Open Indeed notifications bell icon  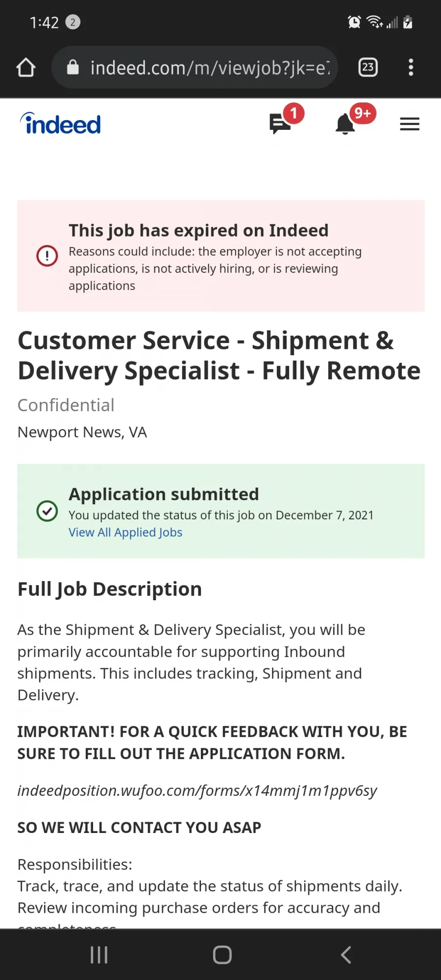pyautogui.click(x=345, y=123)
